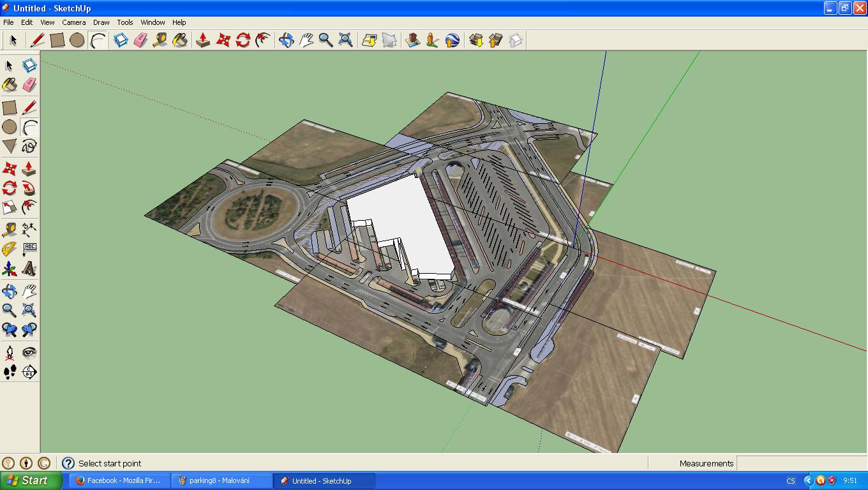Click the Axes tool icon
The width and height of the screenshot is (868, 490).
[x=10, y=269]
